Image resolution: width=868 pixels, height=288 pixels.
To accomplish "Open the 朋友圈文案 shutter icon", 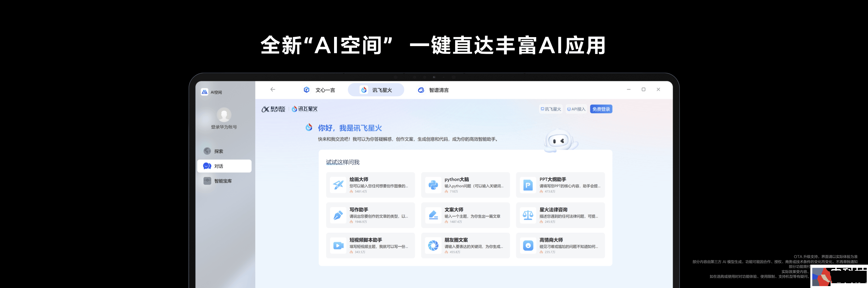I will pos(433,245).
